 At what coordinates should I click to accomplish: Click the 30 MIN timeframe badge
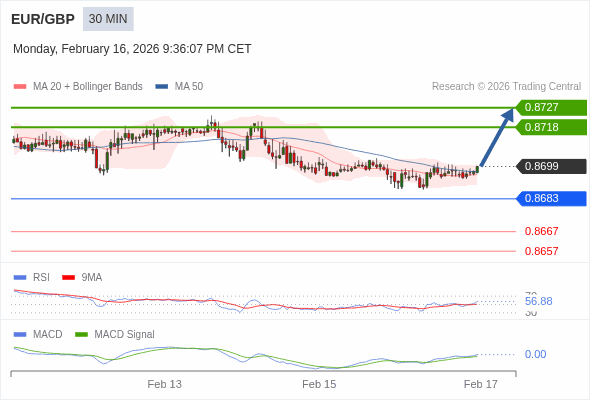tap(108, 19)
